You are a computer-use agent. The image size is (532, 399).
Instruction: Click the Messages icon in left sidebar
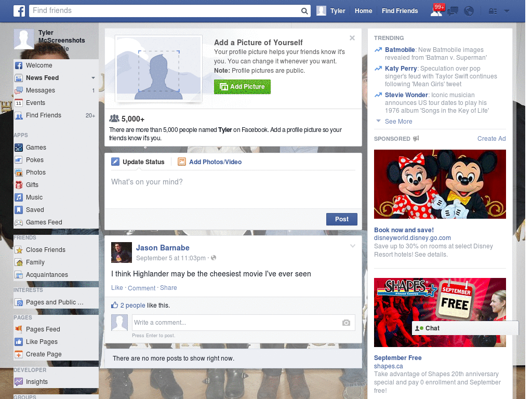click(x=19, y=90)
